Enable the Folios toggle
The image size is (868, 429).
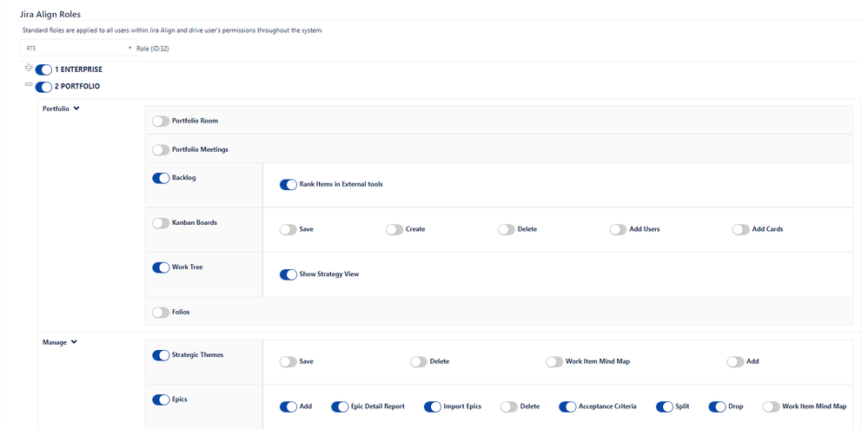(161, 313)
